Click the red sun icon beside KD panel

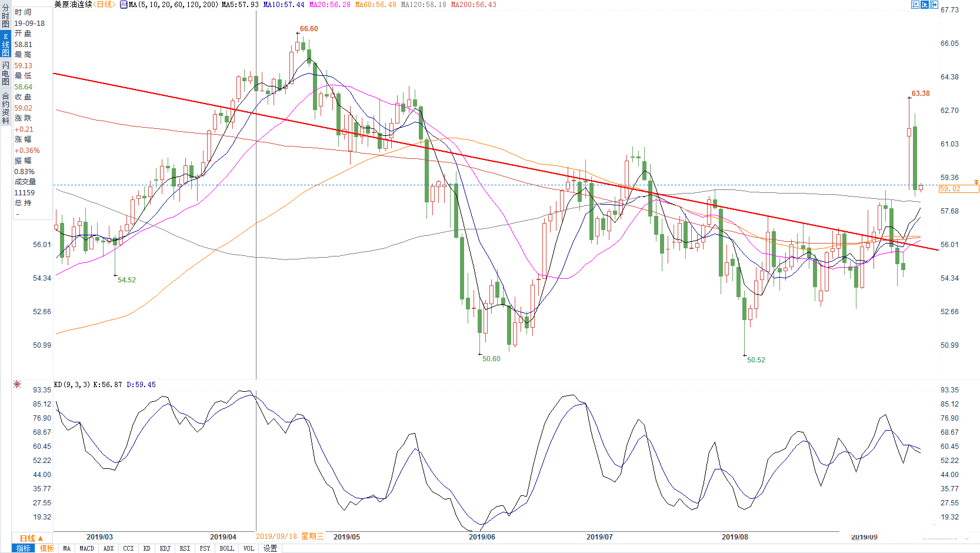(x=17, y=384)
